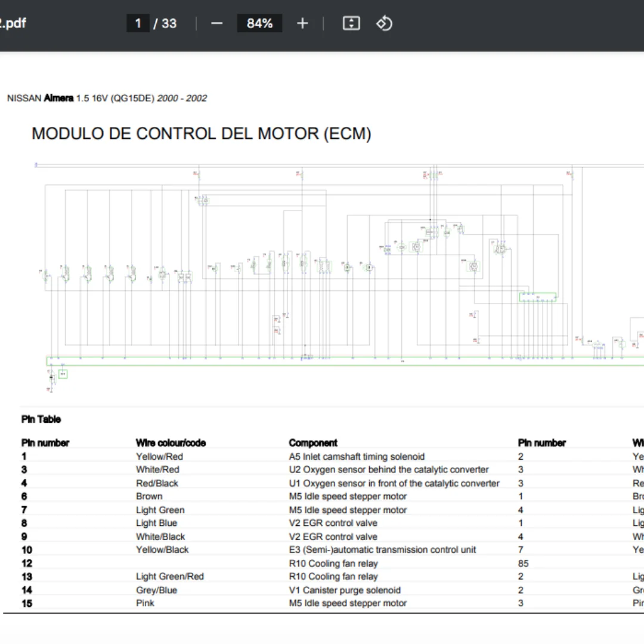Image resolution: width=644 pixels, height=644 pixels.
Task: Click 'V2 EGR control valve' in White/Black row
Action: click(x=333, y=537)
